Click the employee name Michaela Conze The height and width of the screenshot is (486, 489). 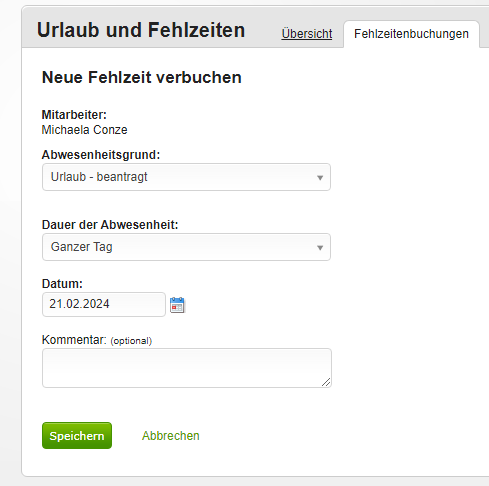pyautogui.click(x=84, y=130)
